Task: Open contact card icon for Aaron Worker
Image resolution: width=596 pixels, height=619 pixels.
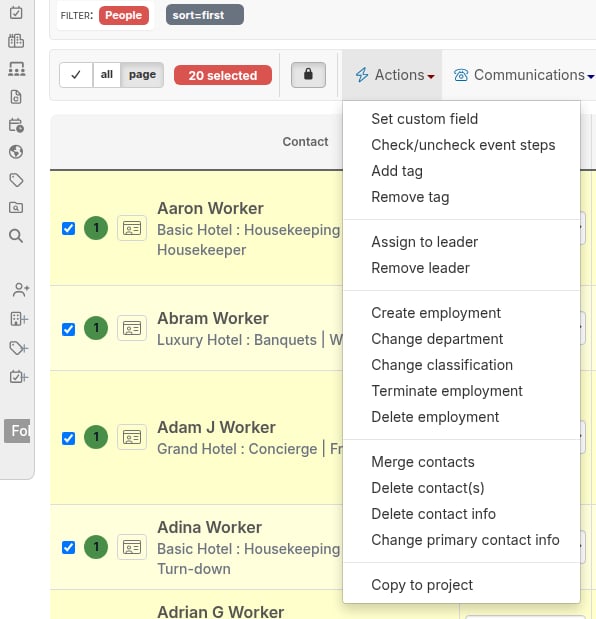Action: click(x=132, y=228)
